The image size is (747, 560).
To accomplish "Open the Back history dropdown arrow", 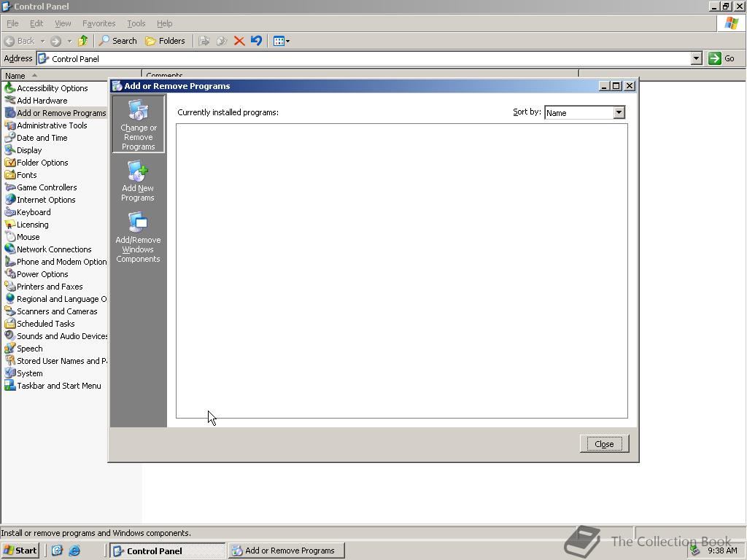I will 42,41.
